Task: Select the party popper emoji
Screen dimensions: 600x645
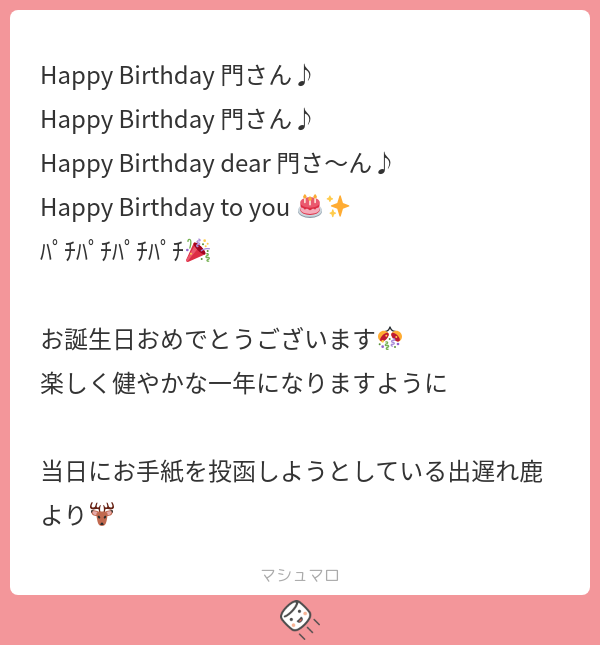Action: (198, 251)
